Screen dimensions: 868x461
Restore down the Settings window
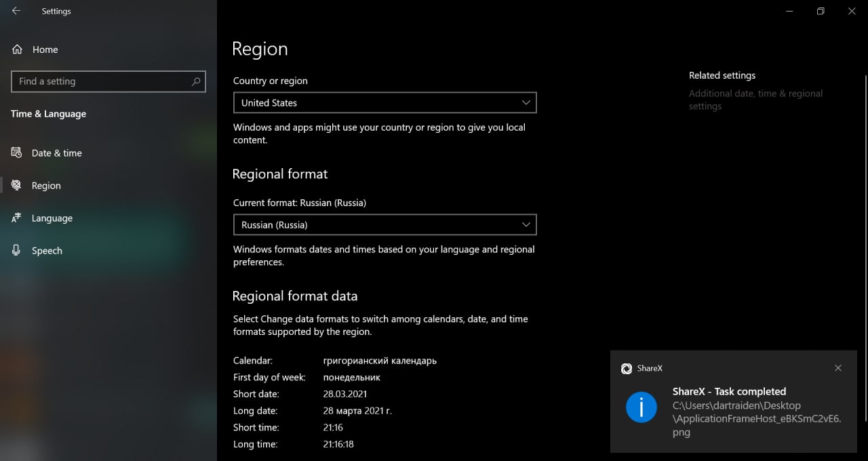[821, 11]
